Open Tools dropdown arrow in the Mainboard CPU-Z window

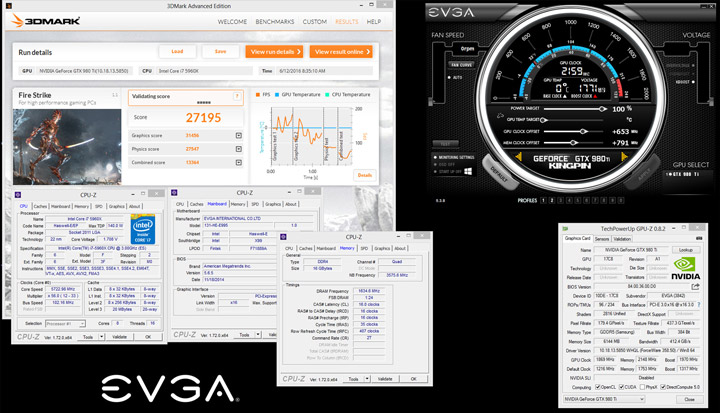pyautogui.click(x=258, y=334)
